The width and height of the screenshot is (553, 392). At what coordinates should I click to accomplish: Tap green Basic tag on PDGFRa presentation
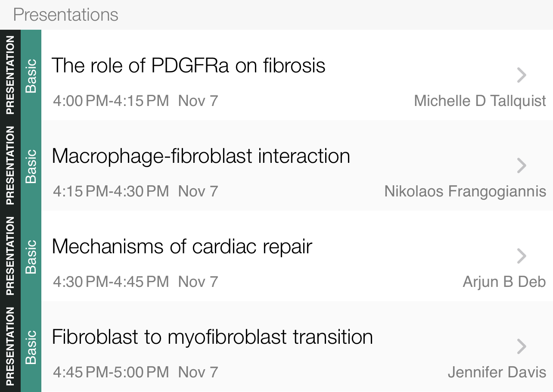click(x=31, y=75)
